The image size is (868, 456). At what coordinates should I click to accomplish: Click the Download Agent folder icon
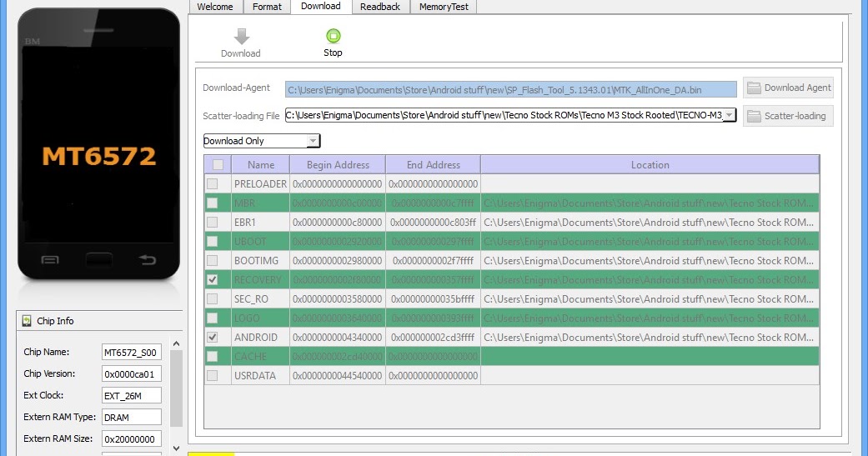click(754, 88)
